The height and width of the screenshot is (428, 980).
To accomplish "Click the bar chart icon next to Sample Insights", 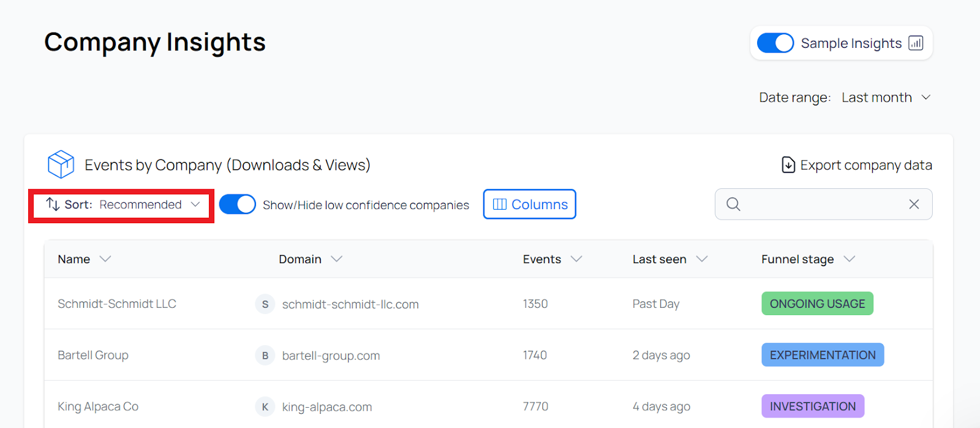I will (916, 43).
